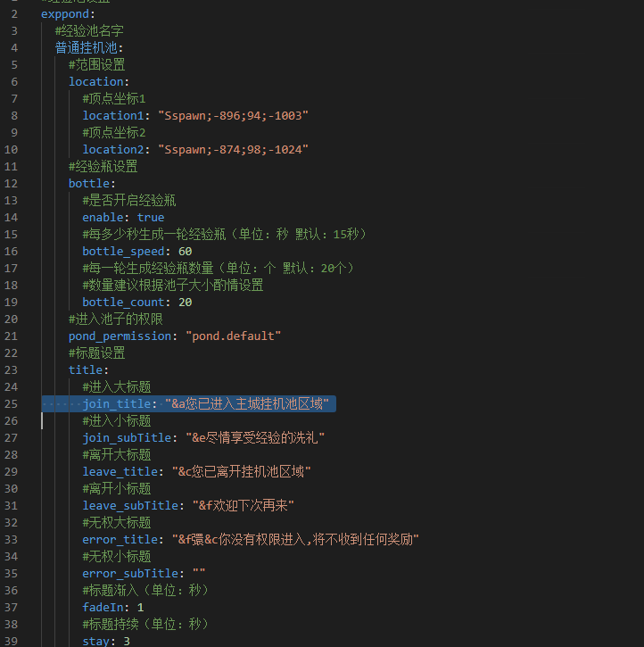Click the true value after enable
644x647 pixels.
tap(151, 218)
